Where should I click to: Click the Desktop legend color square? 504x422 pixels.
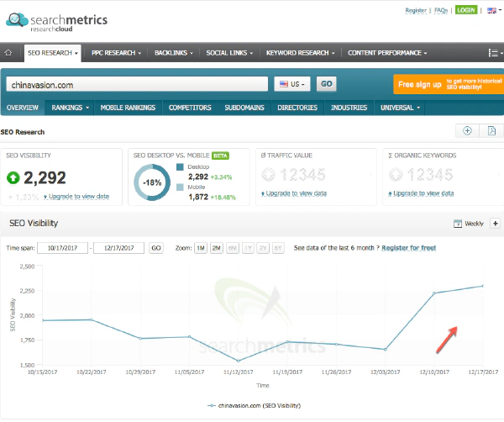point(180,167)
